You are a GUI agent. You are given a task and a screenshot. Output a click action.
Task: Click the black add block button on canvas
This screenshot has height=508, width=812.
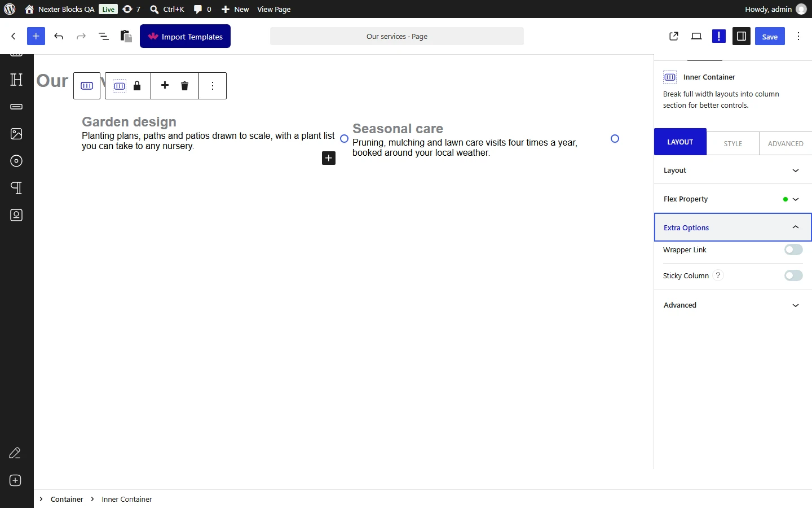point(329,158)
